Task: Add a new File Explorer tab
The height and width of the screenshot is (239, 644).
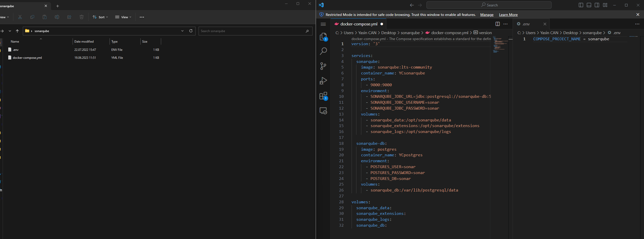Action: point(57,6)
